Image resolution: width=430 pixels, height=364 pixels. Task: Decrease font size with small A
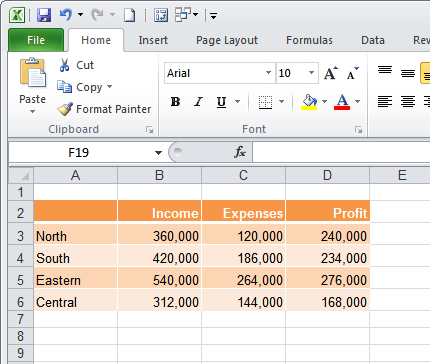(352, 73)
